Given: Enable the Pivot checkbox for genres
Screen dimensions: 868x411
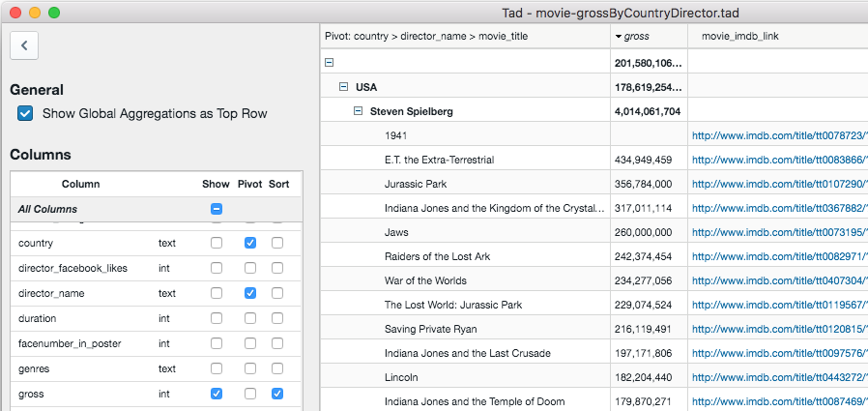Looking at the screenshot, I should (250, 368).
